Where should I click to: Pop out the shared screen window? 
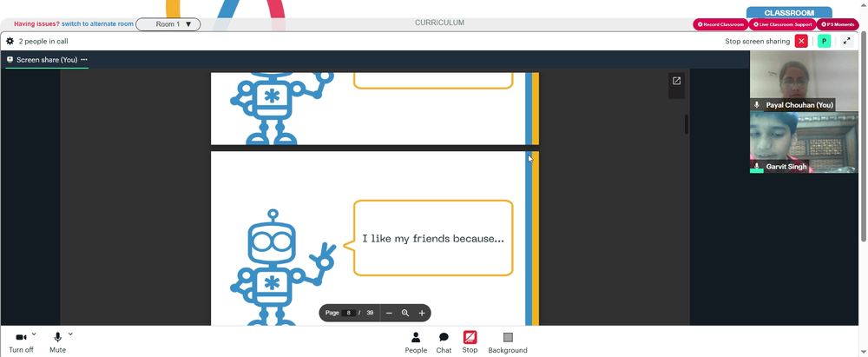pyautogui.click(x=676, y=81)
